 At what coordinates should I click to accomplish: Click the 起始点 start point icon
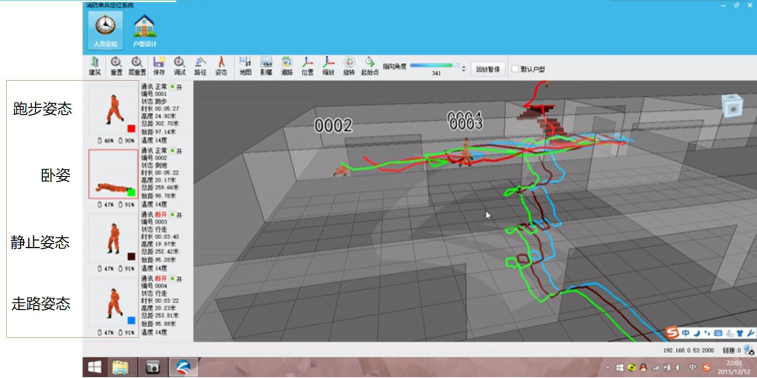tap(370, 66)
